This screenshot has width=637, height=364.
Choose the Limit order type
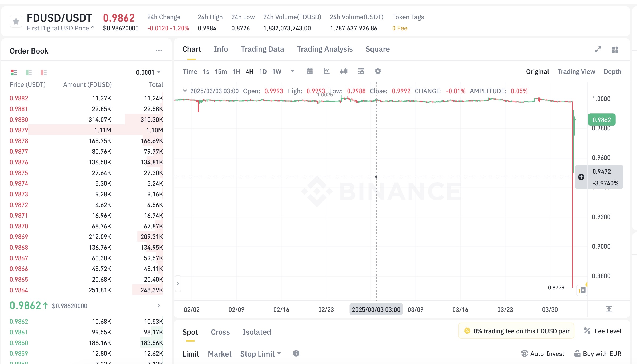[x=191, y=354]
